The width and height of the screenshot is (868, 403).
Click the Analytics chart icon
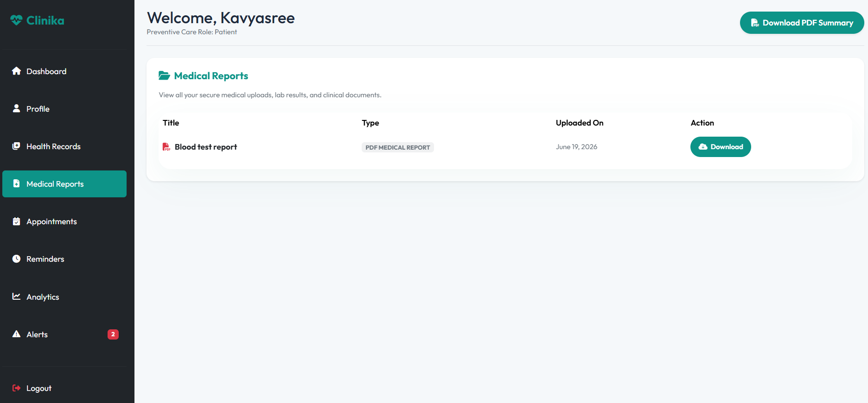(16, 296)
